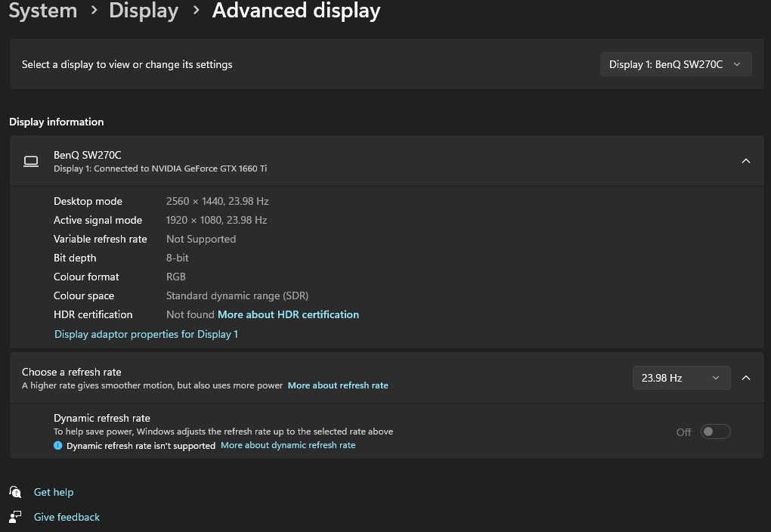Click the Off label beside the toggle
The height and width of the screenshot is (532, 771).
[x=683, y=432]
